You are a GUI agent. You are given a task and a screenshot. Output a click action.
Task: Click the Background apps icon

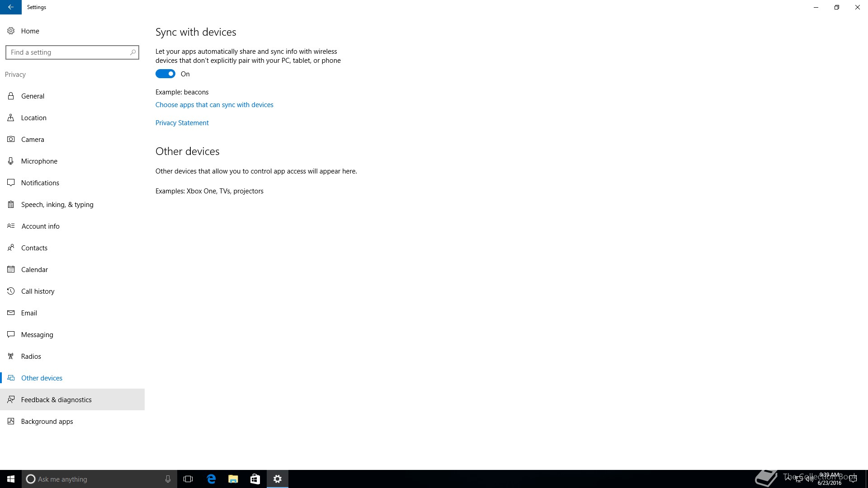pos(11,421)
